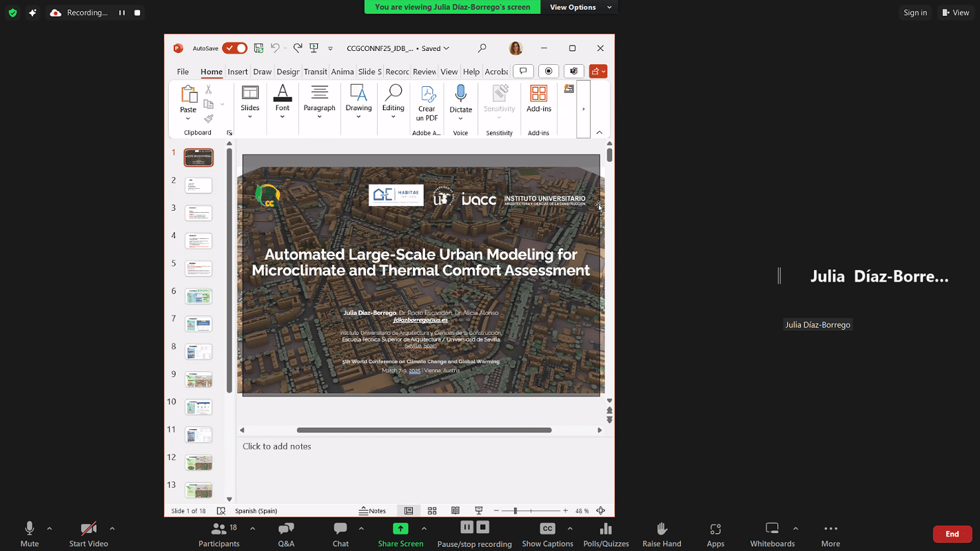
Task: Click Raise Hand in Zoom toolbar
Action: [x=662, y=534]
